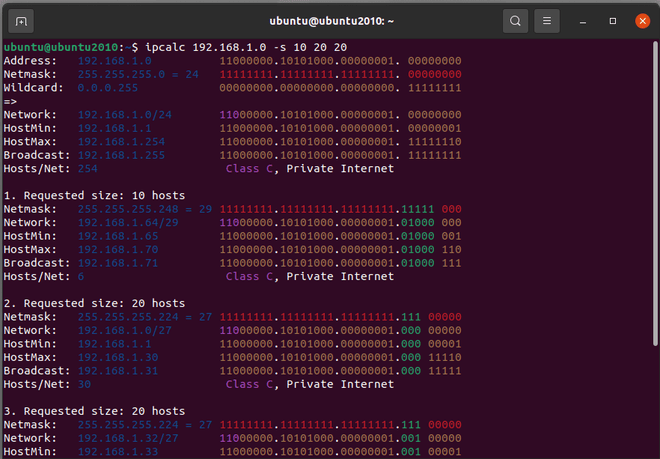Close the terminal window

[641, 20]
